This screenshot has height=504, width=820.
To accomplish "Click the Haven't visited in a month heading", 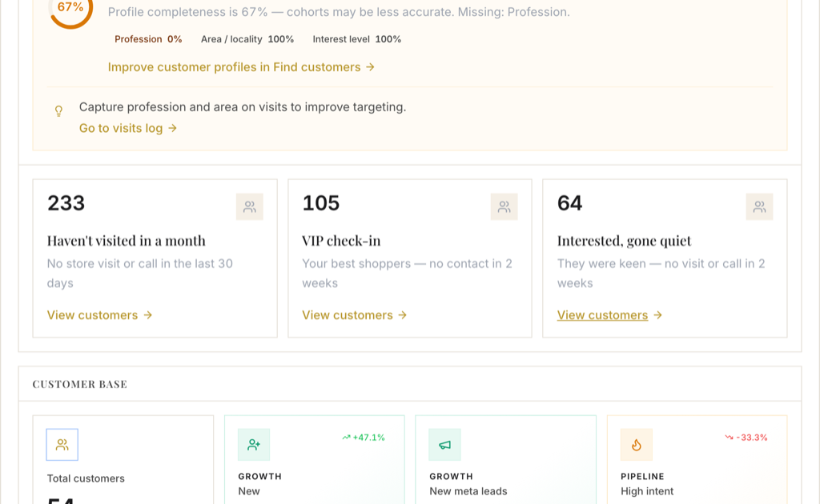I will [126, 241].
